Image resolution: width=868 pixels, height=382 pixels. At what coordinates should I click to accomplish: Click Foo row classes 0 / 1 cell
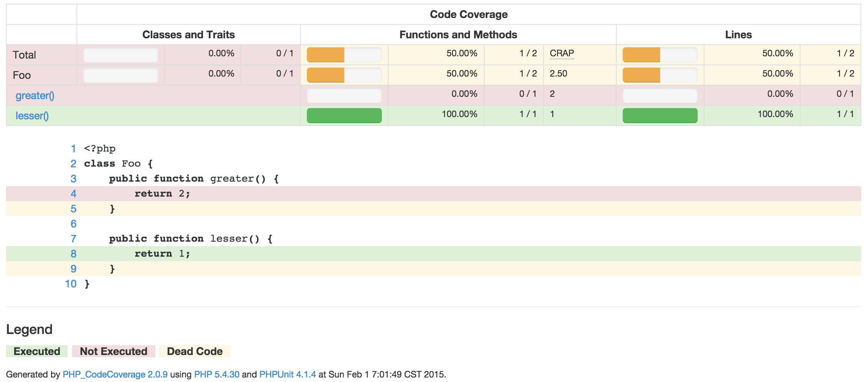click(x=271, y=75)
